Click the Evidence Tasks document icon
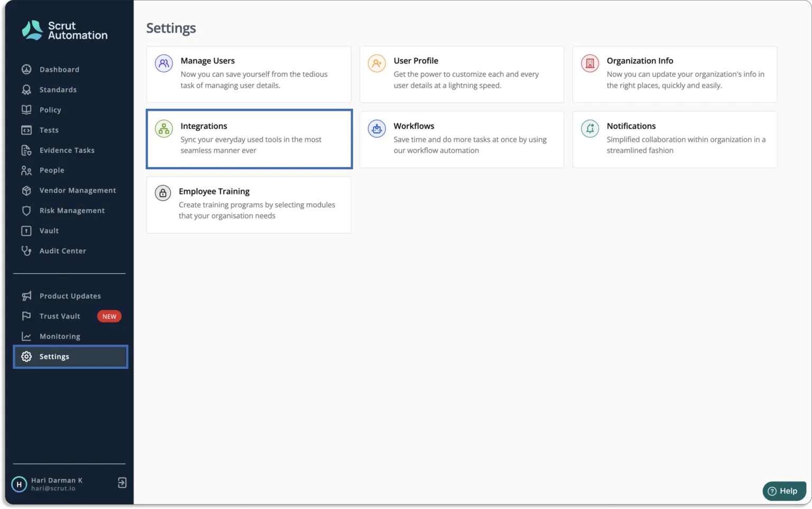Viewport: 812px width, 509px height. point(26,150)
